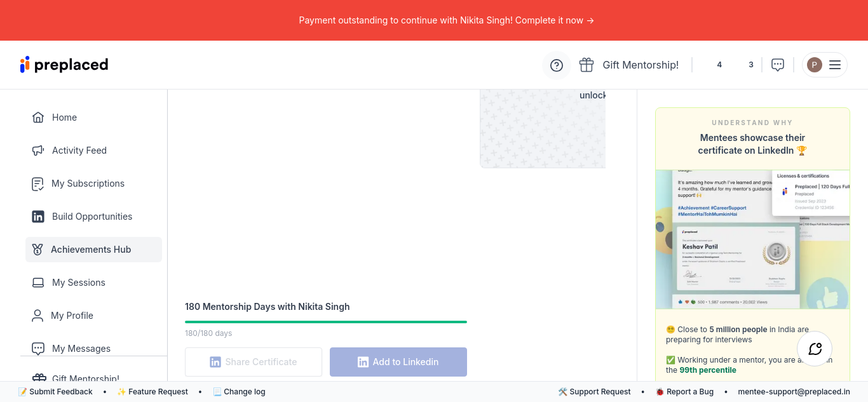Click the LinkedIn icon beside Build Opportunities
This screenshot has width=868, height=402.
click(38, 217)
